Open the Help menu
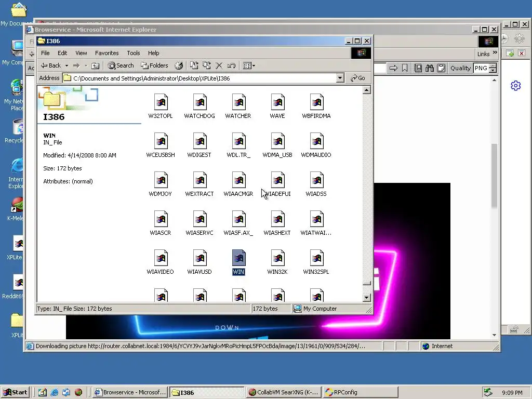The height and width of the screenshot is (399, 532). coord(153,53)
